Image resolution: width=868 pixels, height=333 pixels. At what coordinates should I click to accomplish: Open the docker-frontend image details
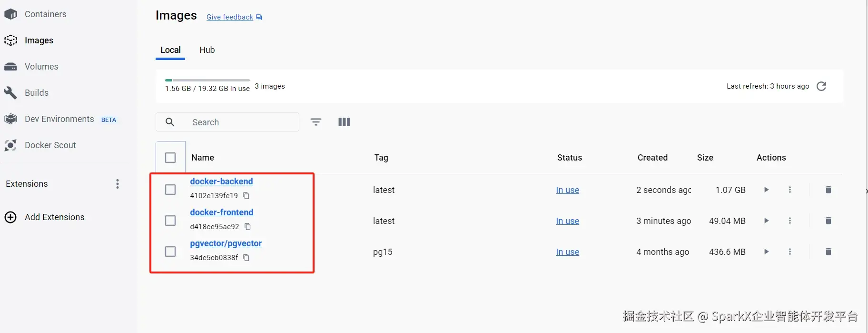[x=221, y=212]
